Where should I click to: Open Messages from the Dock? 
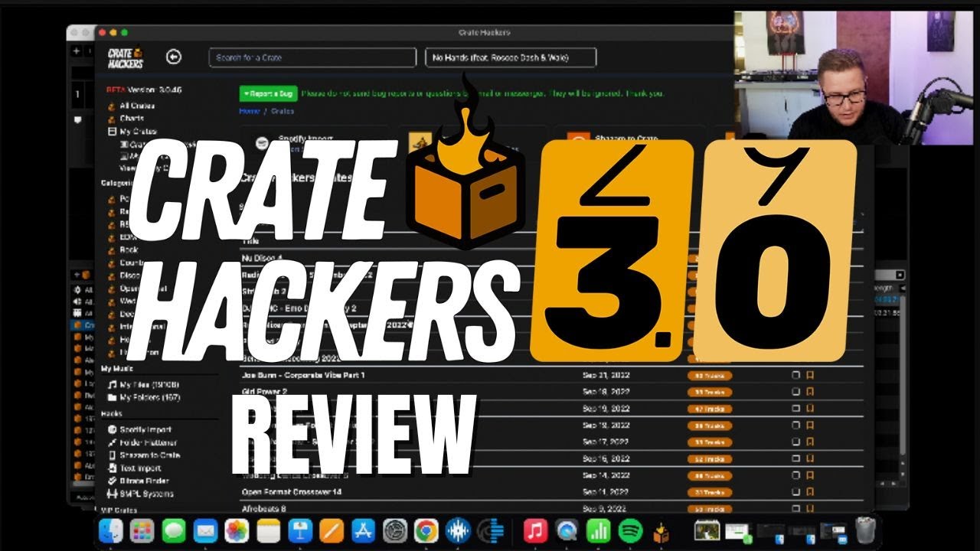point(174,530)
